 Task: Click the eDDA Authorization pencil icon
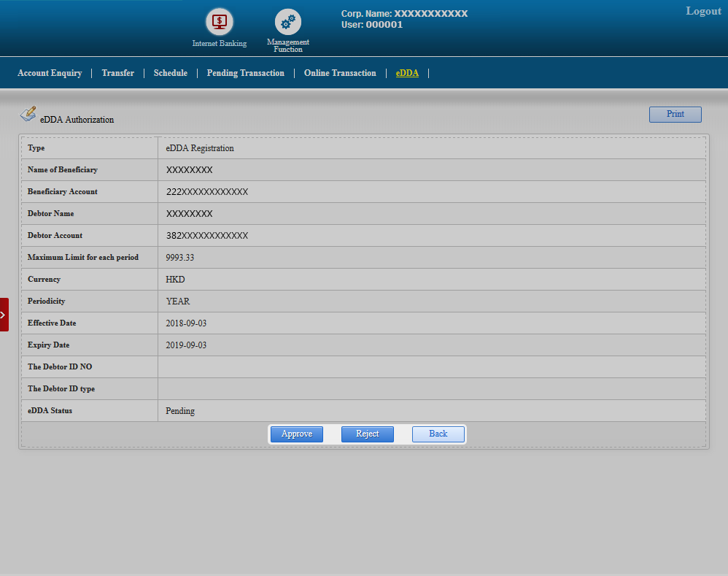pyautogui.click(x=28, y=114)
